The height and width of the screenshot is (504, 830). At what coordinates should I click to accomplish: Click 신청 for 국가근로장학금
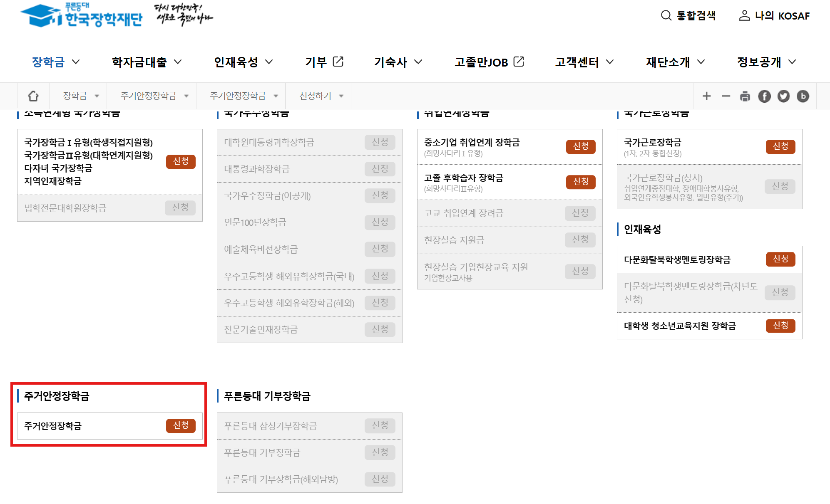pyautogui.click(x=780, y=146)
